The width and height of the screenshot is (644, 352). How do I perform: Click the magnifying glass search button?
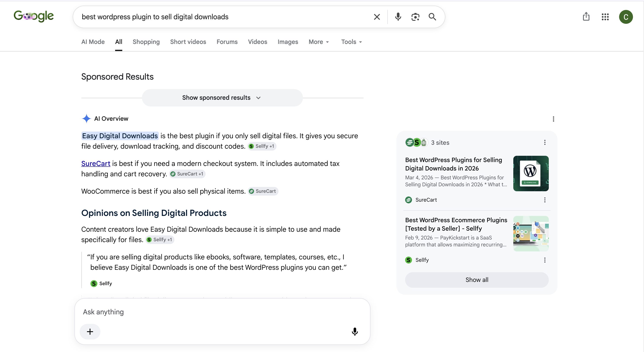pyautogui.click(x=432, y=17)
